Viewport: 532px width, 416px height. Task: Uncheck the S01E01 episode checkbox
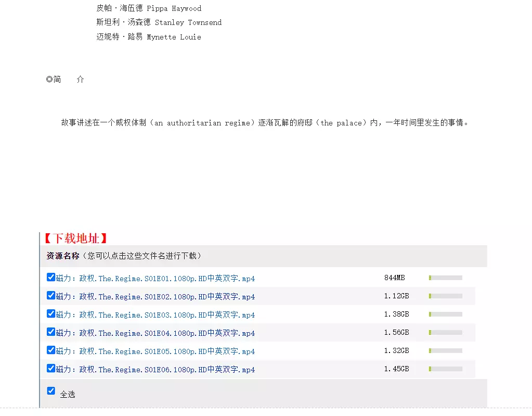(x=50, y=278)
